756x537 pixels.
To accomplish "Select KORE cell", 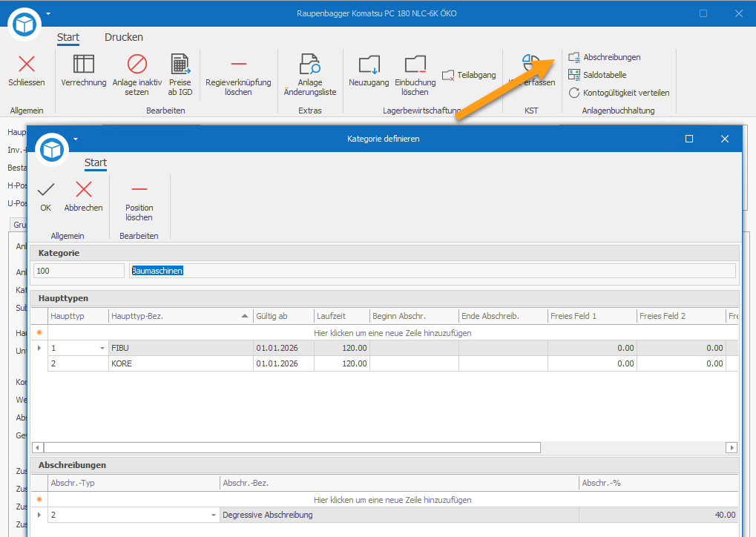I will point(181,363).
